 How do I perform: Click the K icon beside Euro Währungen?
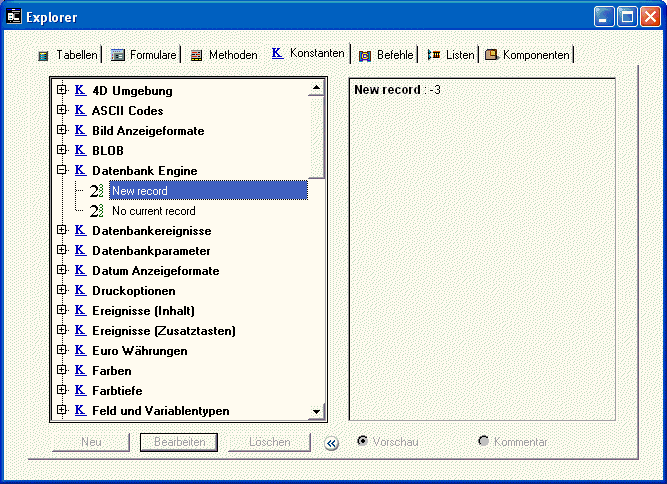pos(81,351)
